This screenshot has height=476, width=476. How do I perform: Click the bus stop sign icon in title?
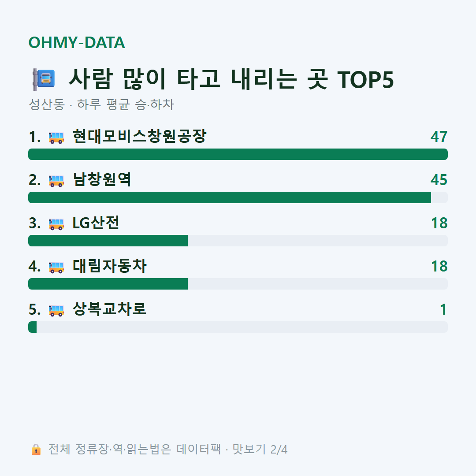coord(44,79)
